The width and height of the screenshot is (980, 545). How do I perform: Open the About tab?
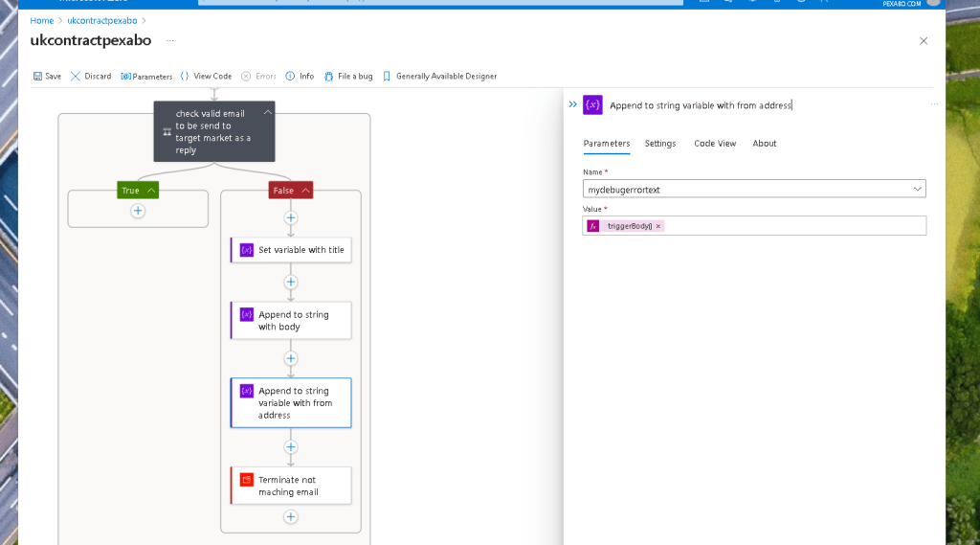pos(765,144)
